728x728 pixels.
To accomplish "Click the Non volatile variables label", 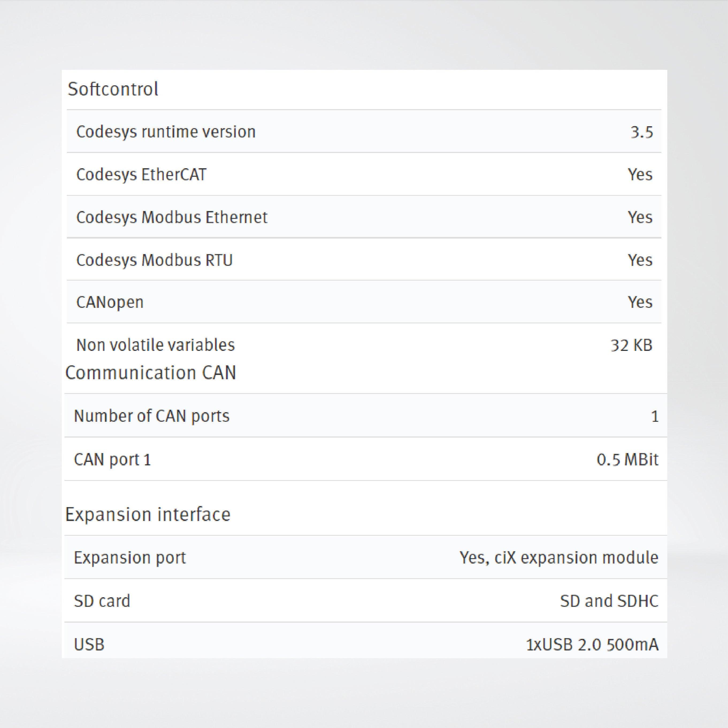I will 155,345.
